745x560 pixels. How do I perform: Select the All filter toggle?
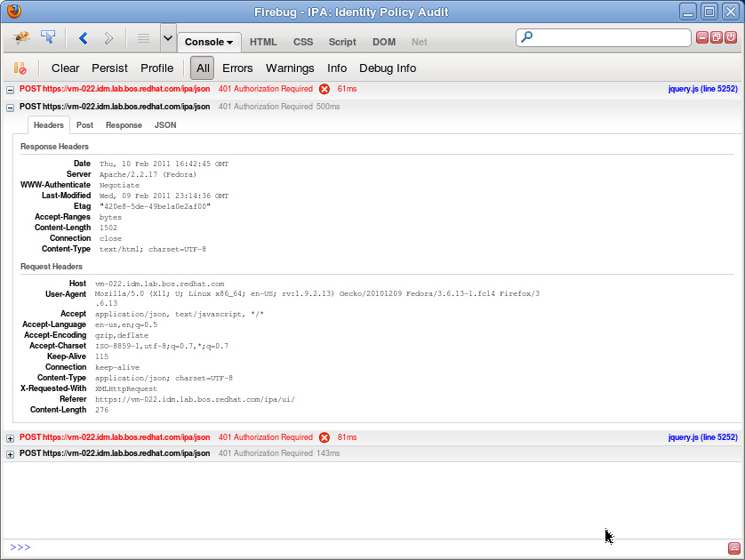pos(204,68)
